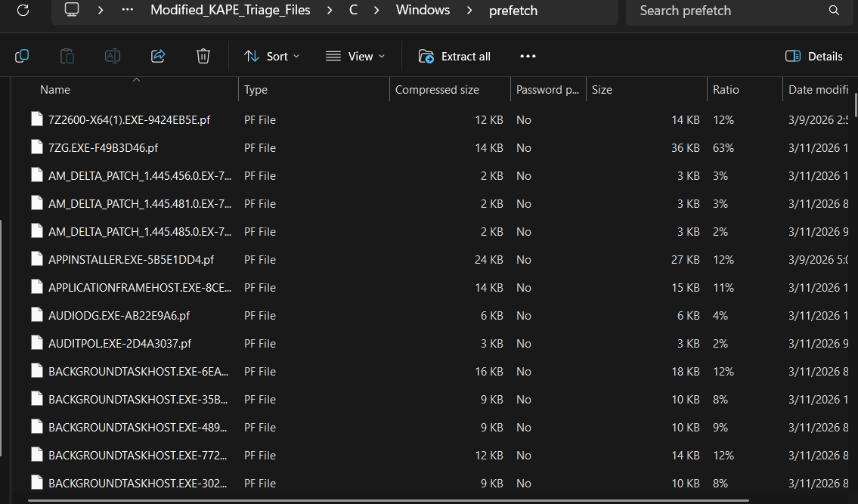Click the refresh icon in the address bar
This screenshot has height=504, width=858.
point(23,11)
